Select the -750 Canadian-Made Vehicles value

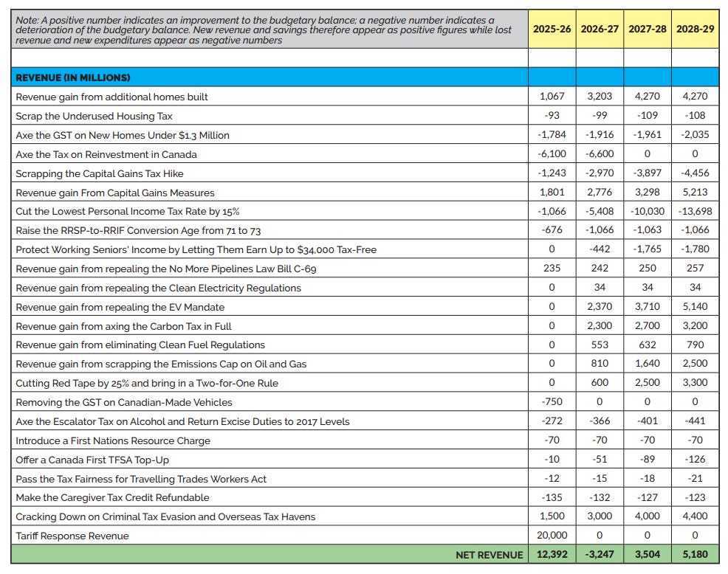point(552,401)
